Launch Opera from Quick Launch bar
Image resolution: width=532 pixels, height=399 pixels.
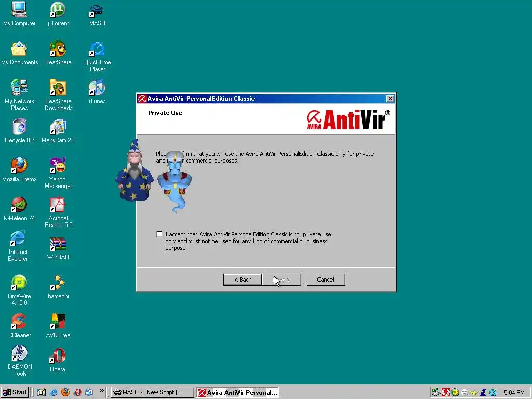77,392
